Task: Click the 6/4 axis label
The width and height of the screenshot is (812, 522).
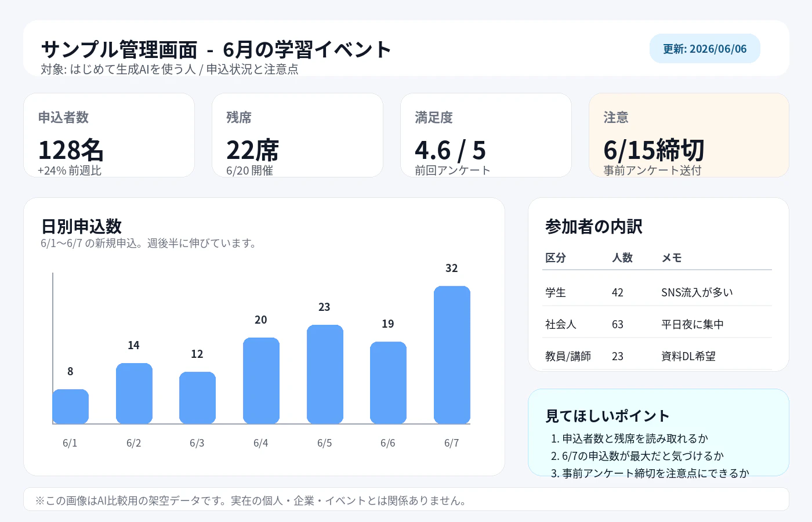Action: [x=261, y=443]
